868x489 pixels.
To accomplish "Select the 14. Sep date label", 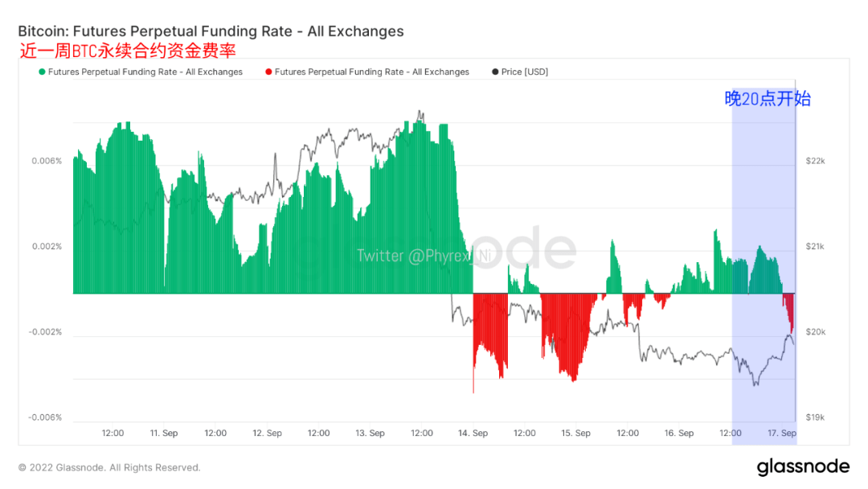I will (x=473, y=434).
